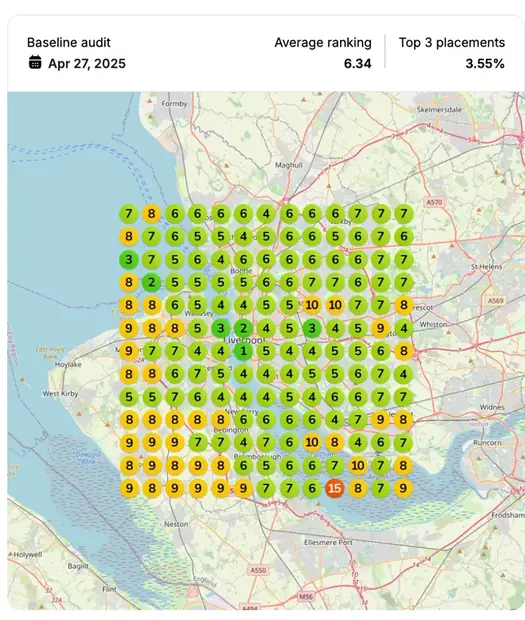525x620 pixels.
Task: Click the East Hoyle Bank label
Action: click(x=51, y=353)
